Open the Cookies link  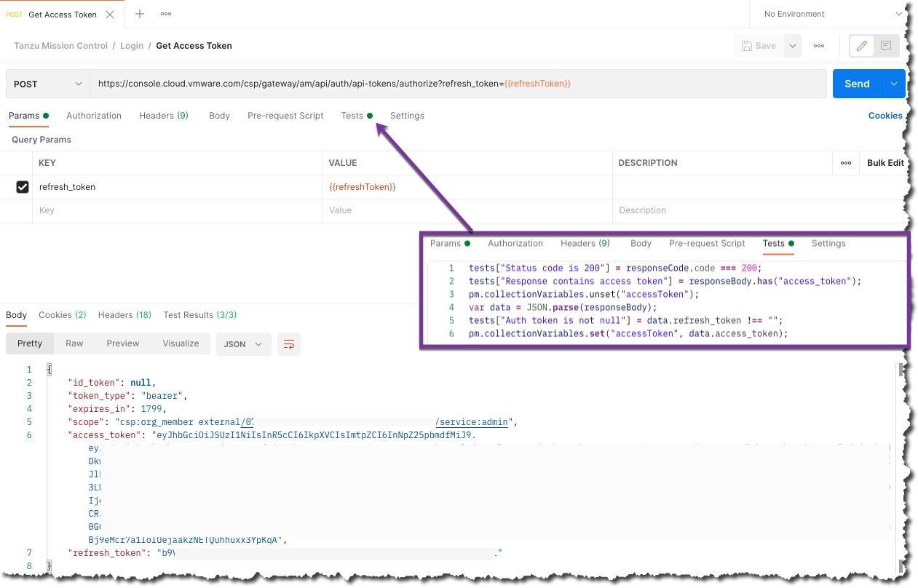(885, 116)
